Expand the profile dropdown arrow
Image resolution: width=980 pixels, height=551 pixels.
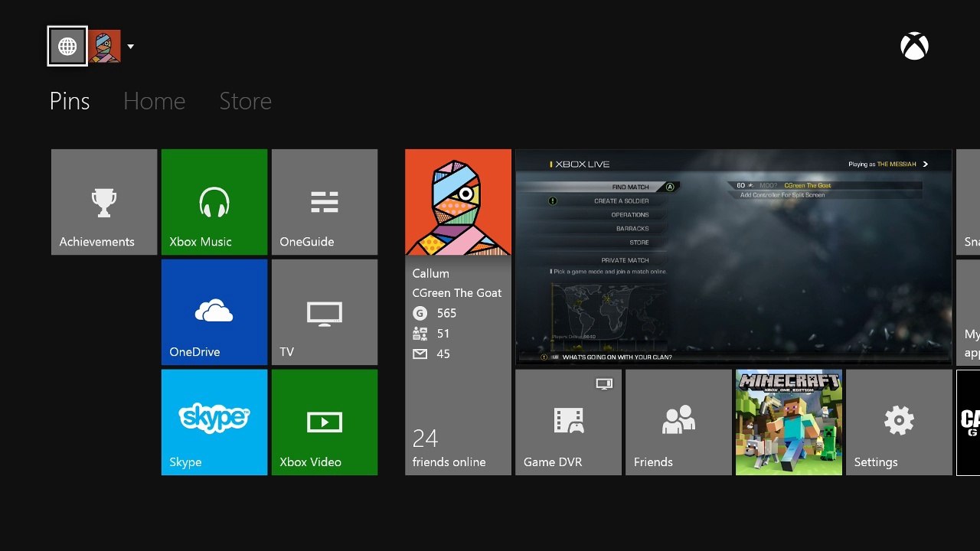coord(130,47)
